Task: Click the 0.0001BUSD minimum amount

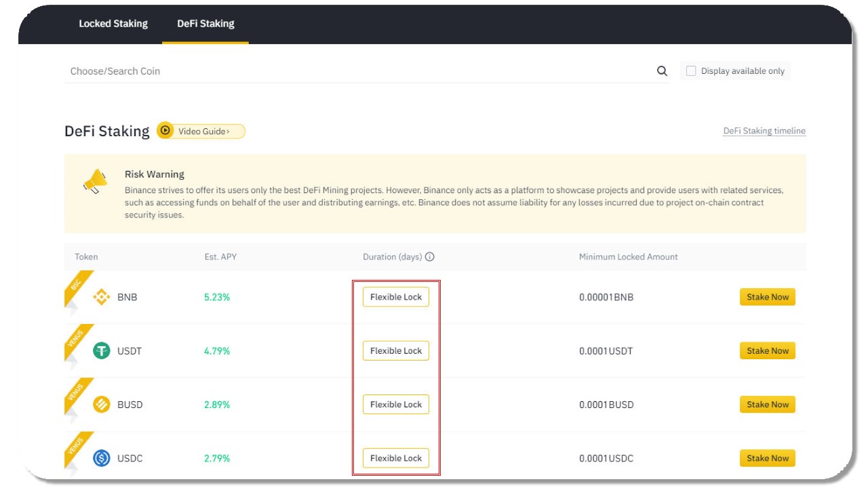Action: click(x=606, y=405)
